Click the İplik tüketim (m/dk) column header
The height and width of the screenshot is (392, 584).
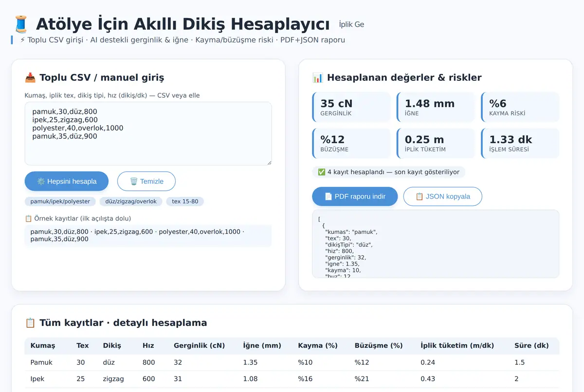pyautogui.click(x=457, y=346)
